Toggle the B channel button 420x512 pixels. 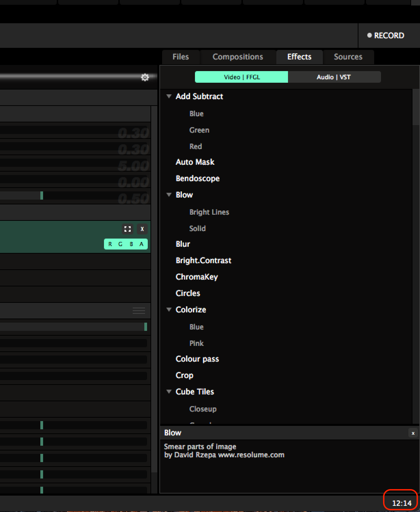[131, 244]
